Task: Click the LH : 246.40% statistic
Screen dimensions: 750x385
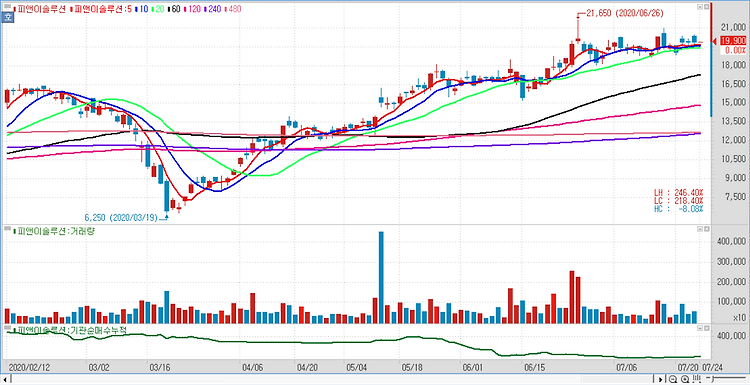Action: (679, 192)
